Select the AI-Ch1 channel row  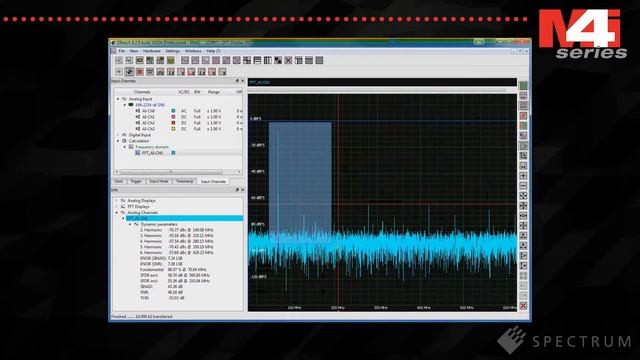click(x=178, y=117)
